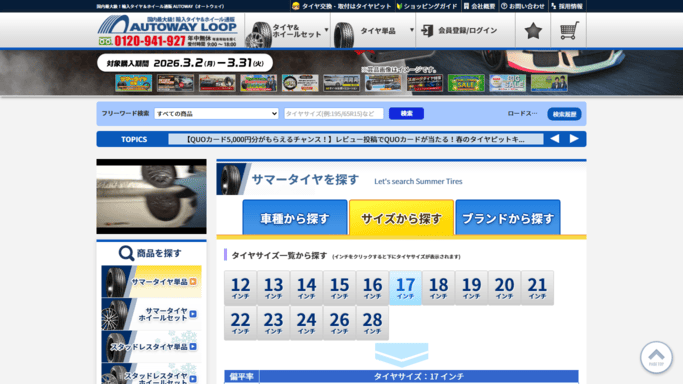
Task: Open スタッドレスタイヤホイールセット in sidebar
Action: [x=152, y=374]
